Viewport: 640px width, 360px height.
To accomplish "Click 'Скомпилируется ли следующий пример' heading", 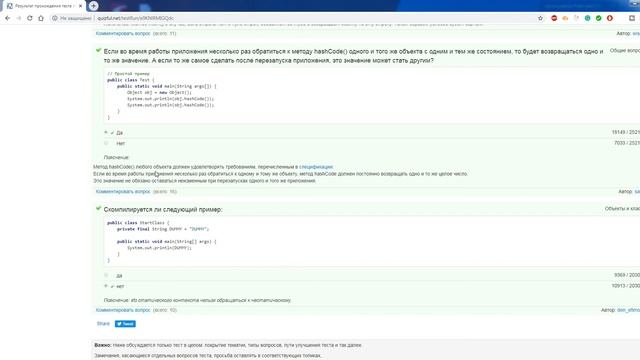I will (163, 209).
